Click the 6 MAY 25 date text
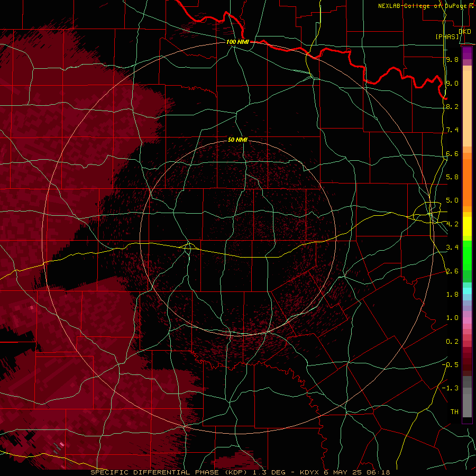476x476 pixels. tap(343, 472)
